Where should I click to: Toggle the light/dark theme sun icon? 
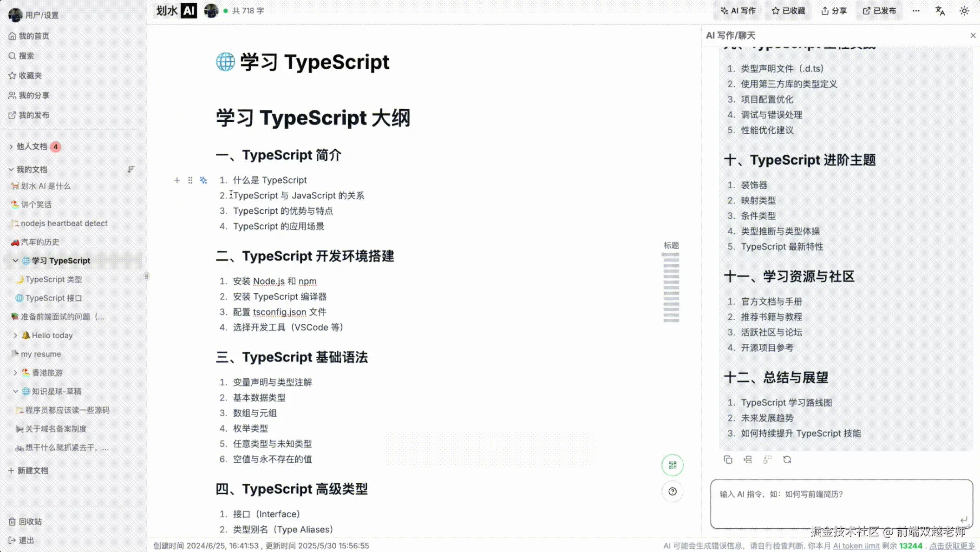(964, 11)
